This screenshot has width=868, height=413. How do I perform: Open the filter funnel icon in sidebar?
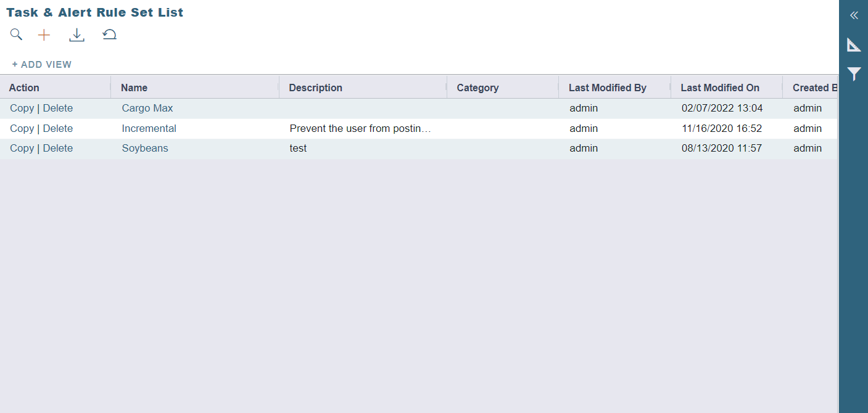(854, 75)
